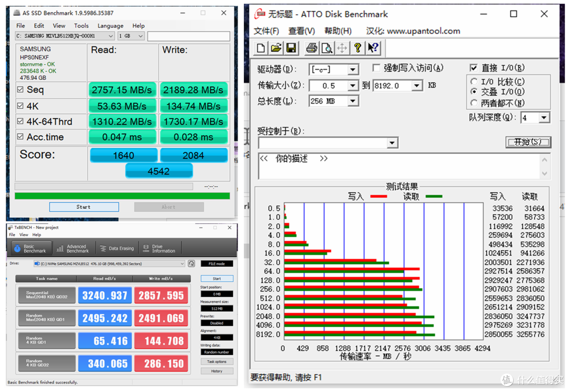Image resolution: width=569 pixels, height=392 pixels.
Task: Click the empty text field in AS SSD toolbar
Action: tap(188, 36)
